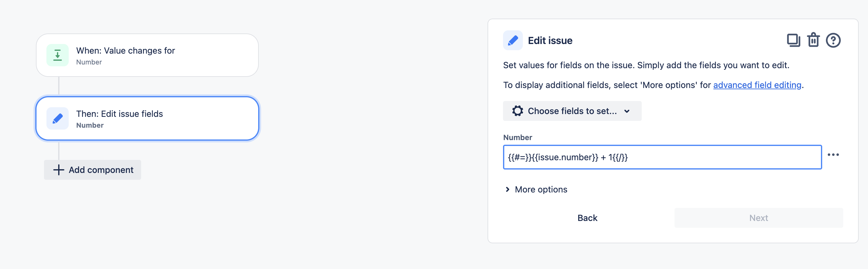868x269 pixels.
Task: Click the pencil icon in Then card
Action: coord(58,118)
